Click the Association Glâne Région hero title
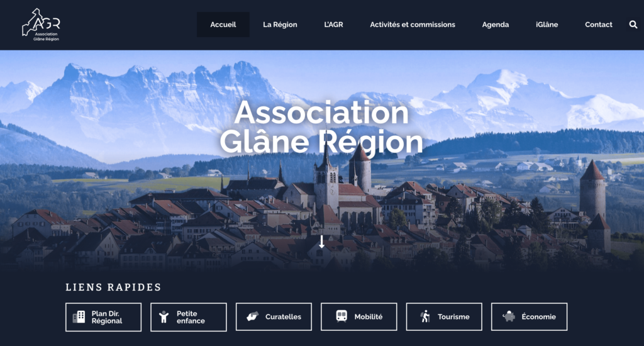Viewport: 644px width, 346px height. (321, 127)
